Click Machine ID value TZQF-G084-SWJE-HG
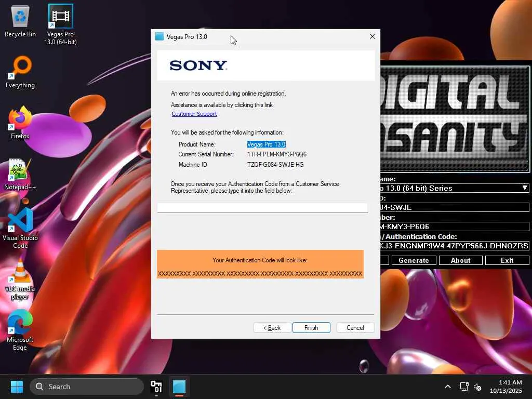Screen dimensions: 532x399 click(275, 165)
